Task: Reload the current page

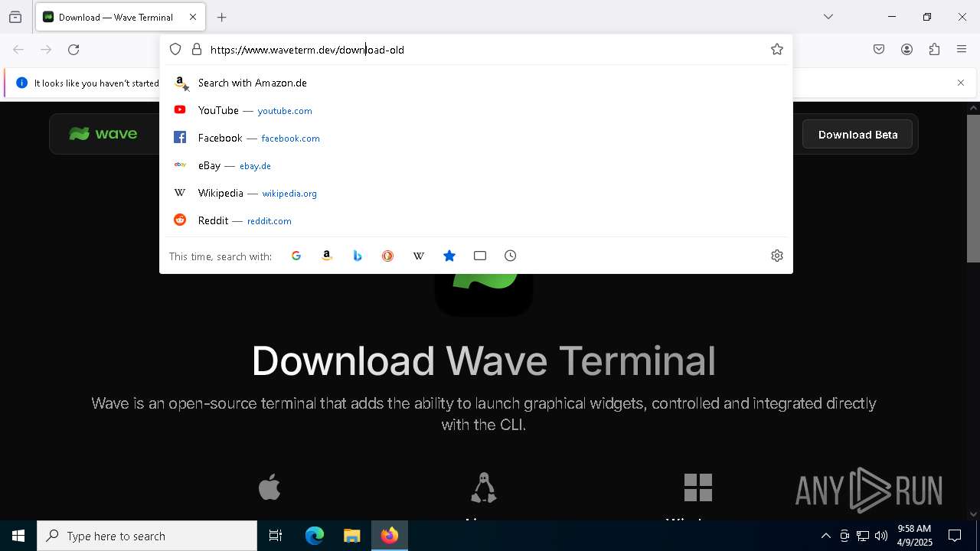Action: coord(73,50)
